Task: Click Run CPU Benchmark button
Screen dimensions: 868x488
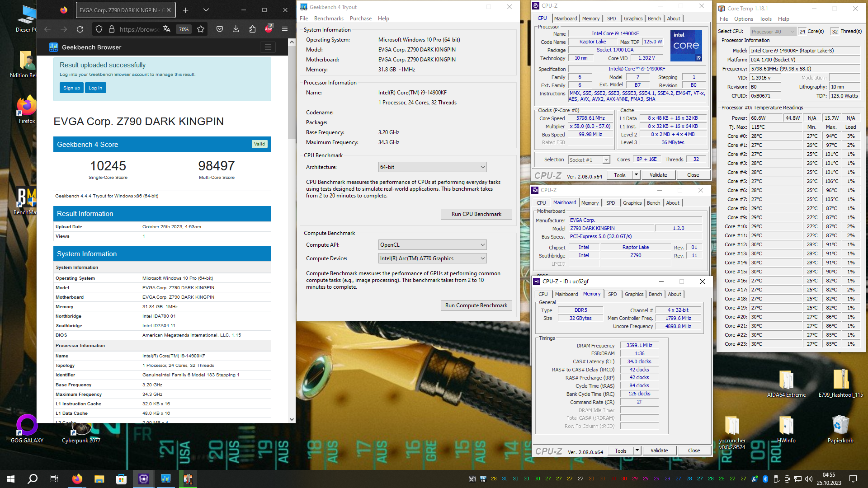Action: coord(476,214)
